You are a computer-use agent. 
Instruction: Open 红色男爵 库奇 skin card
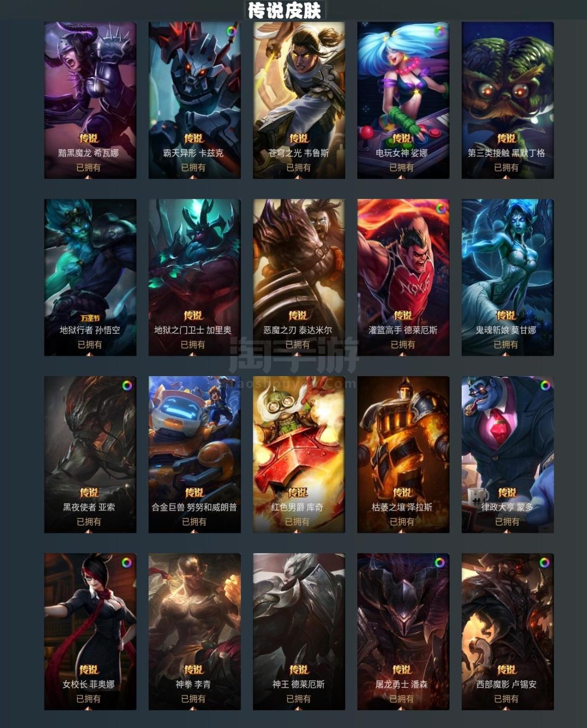(299, 454)
